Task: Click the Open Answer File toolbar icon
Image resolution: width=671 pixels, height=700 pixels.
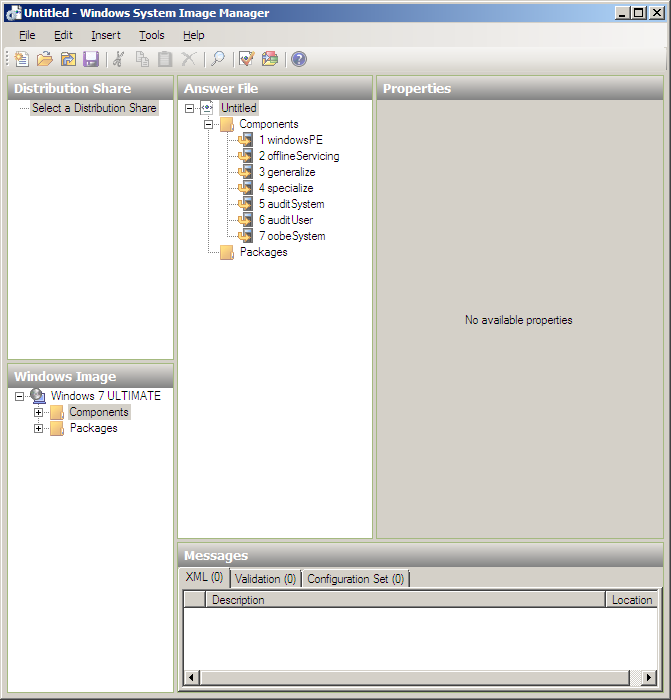Action: [45, 59]
